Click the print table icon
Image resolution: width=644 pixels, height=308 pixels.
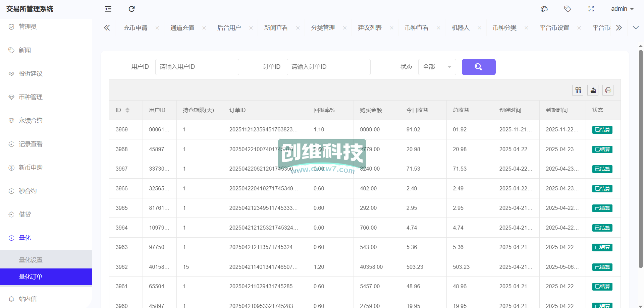pos(608,90)
